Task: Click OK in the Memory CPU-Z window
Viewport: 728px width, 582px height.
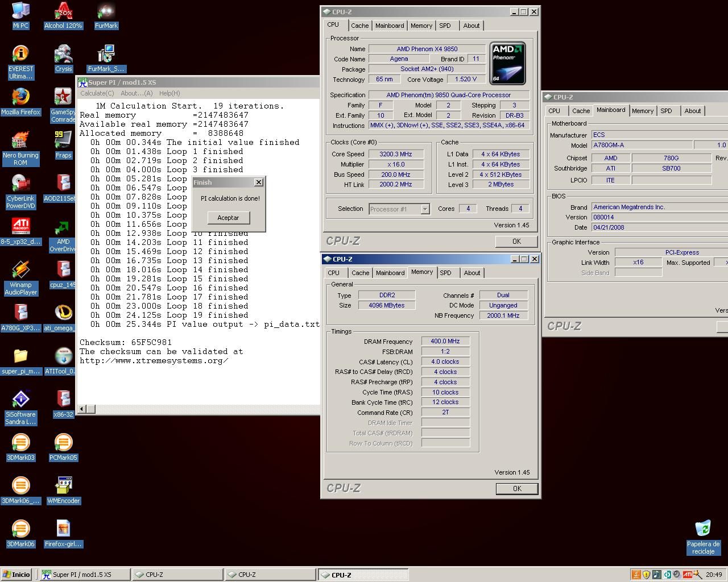Action: (x=517, y=488)
